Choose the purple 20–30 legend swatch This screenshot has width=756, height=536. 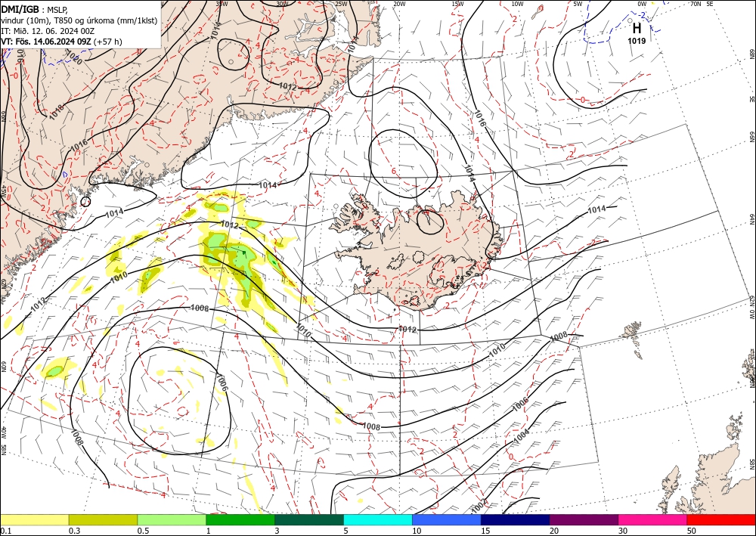click(584, 519)
